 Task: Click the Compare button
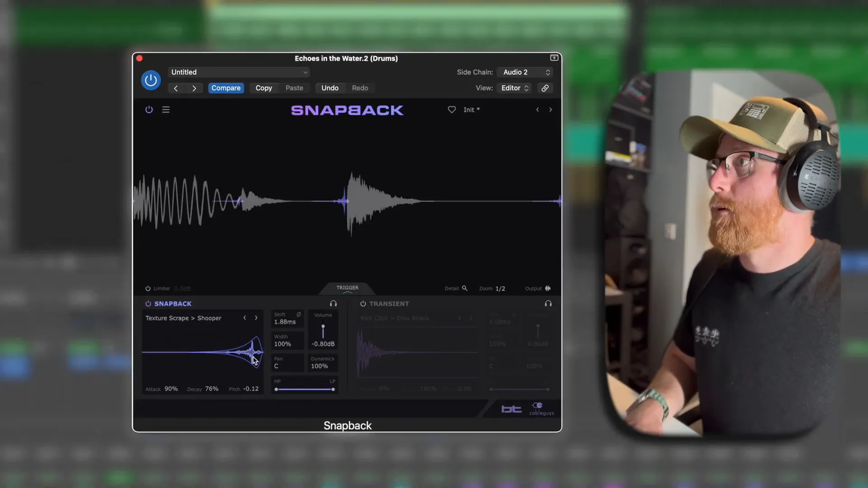[226, 88]
